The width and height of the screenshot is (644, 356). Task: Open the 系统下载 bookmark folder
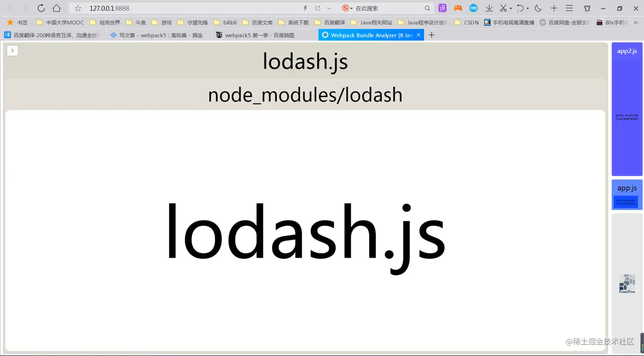coord(293,22)
